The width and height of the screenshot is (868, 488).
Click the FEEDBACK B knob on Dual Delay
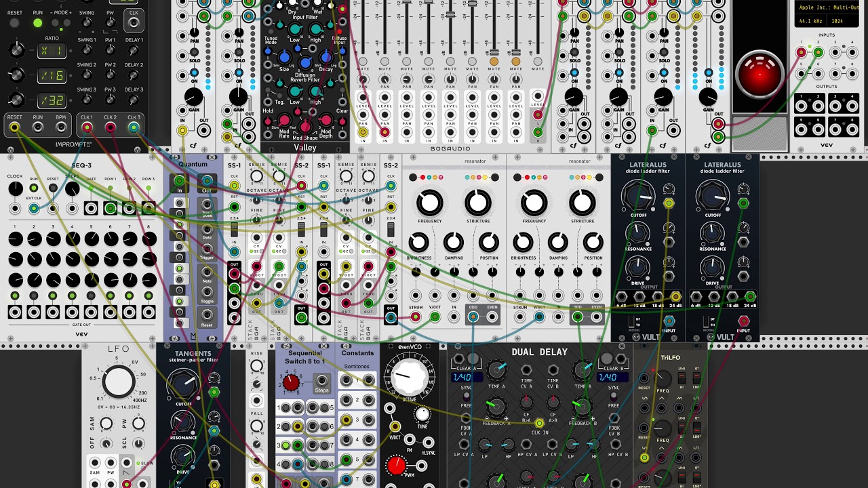582,407
